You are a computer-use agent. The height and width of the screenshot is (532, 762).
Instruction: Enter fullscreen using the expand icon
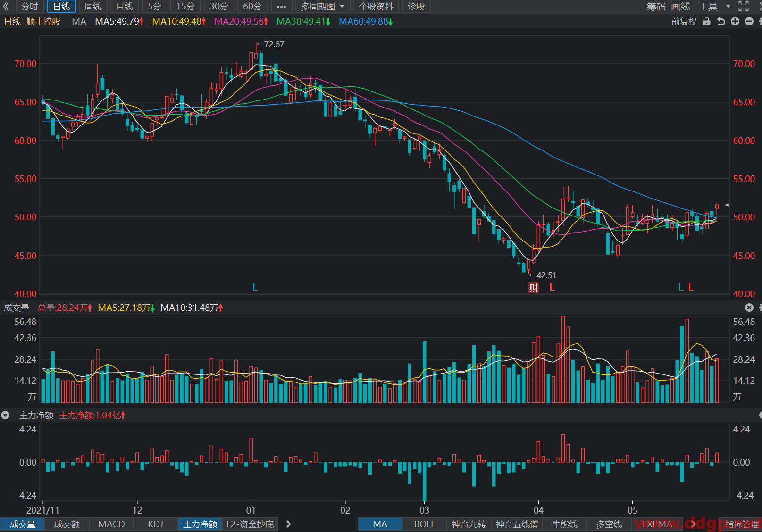click(x=744, y=7)
